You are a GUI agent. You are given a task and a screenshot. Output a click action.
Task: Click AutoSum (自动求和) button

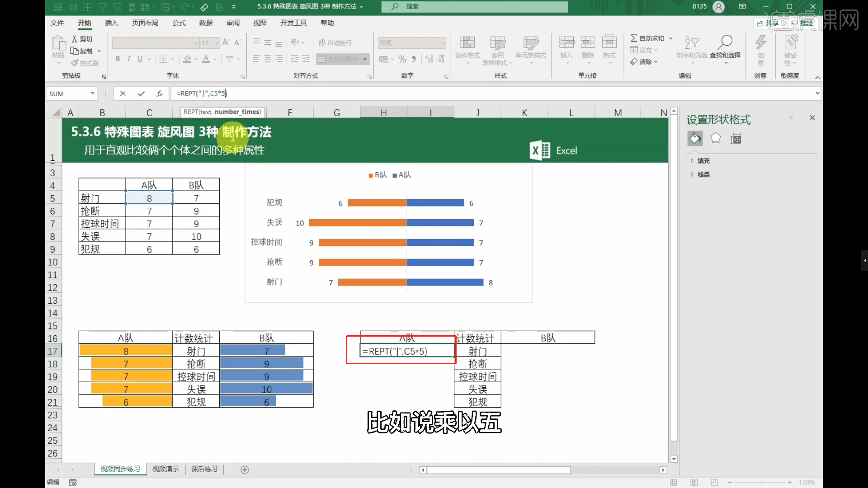point(647,38)
